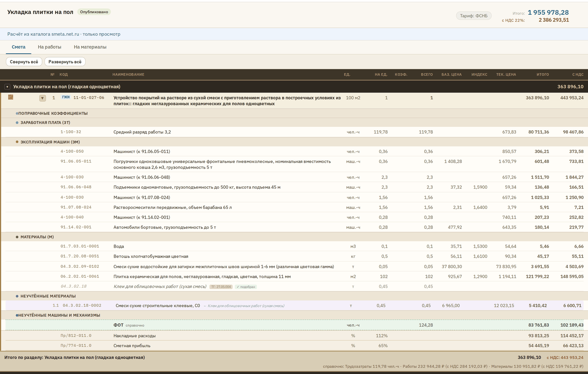Click the italic code 04.3.02.18
Screen dimensions: 588x374
pos(73,286)
